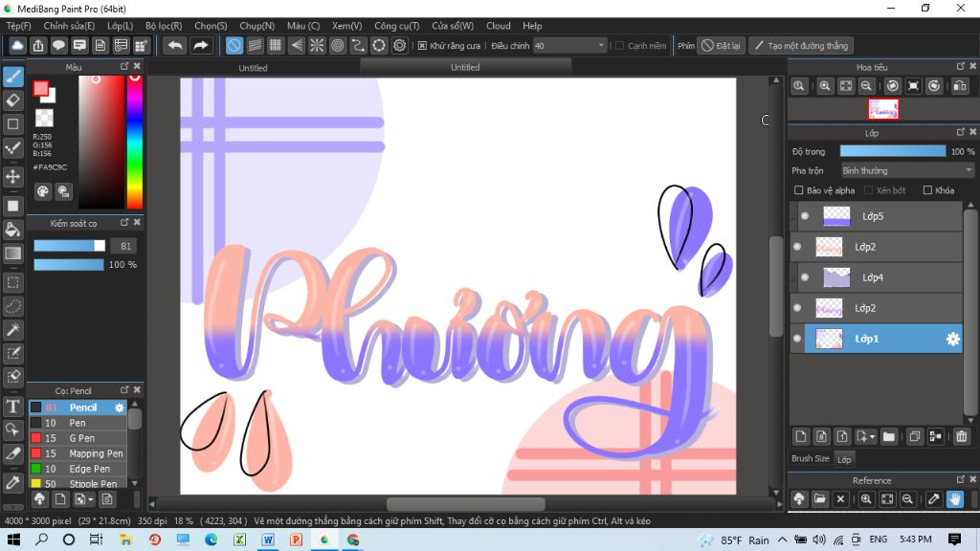Zoom out using the Hoa tiêu panel
Screen dimensions: 980x551
(866, 86)
